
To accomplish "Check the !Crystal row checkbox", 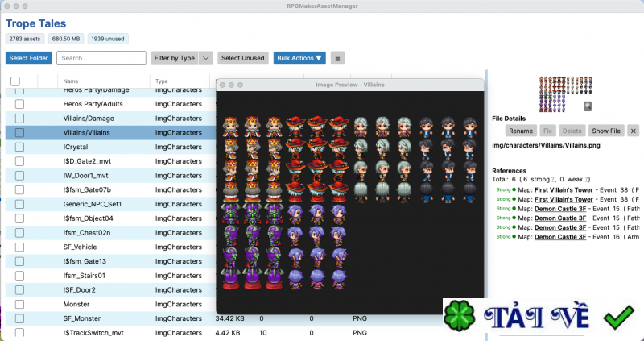I will (x=19, y=147).
